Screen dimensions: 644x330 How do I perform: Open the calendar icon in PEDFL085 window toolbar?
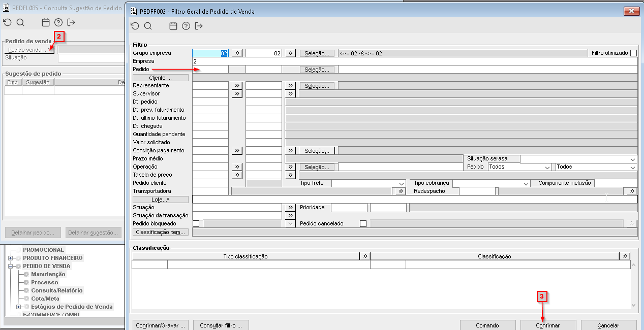(x=46, y=22)
